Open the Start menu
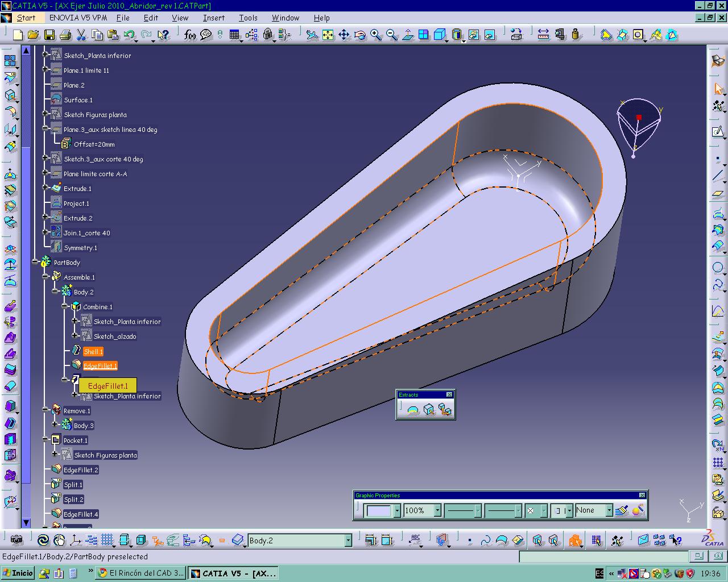 coord(26,18)
